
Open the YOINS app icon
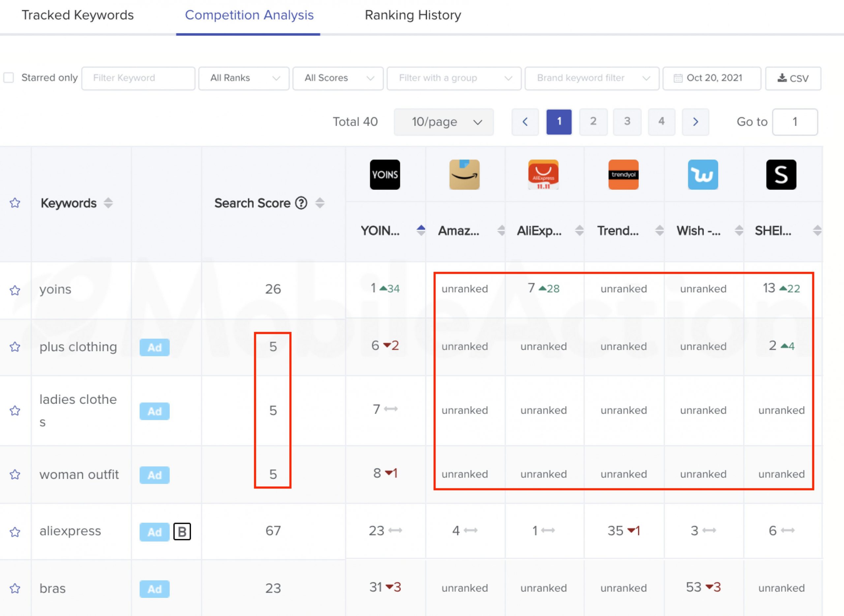385,175
